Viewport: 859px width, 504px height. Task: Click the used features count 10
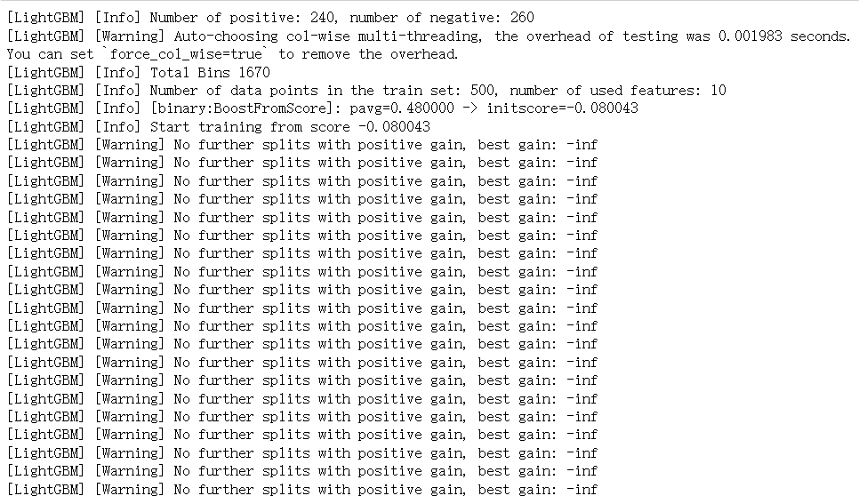point(718,90)
